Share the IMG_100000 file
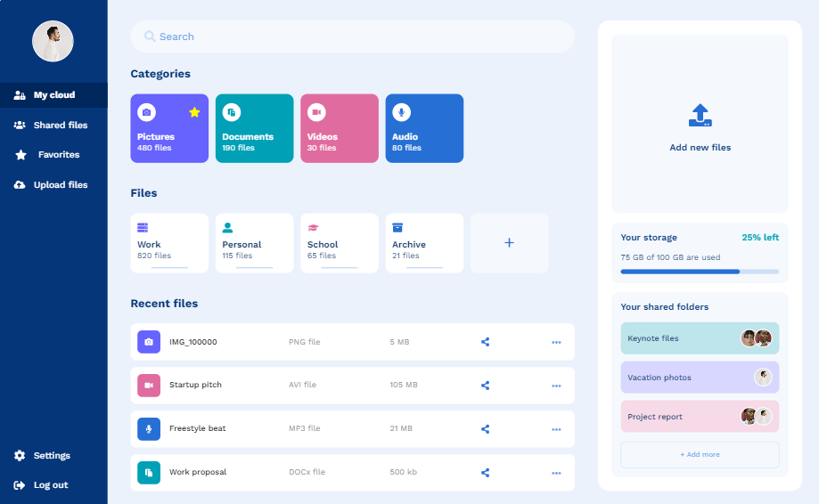 tap(485, 342)
